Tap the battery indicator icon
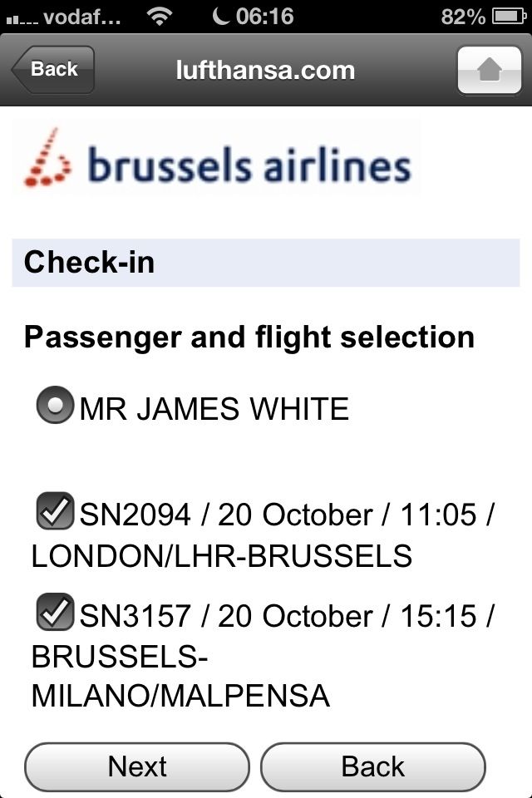This screenshot has height=798, width=532. click(509, 17)
